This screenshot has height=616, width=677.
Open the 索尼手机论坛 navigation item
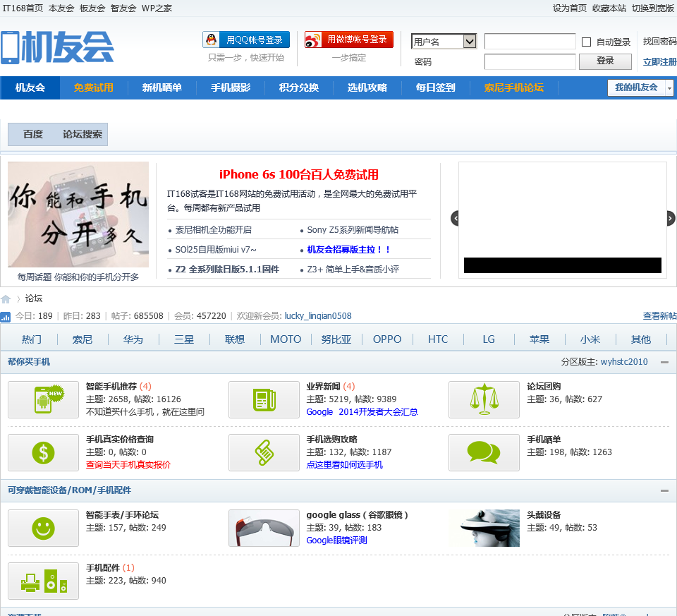(514, 87)
